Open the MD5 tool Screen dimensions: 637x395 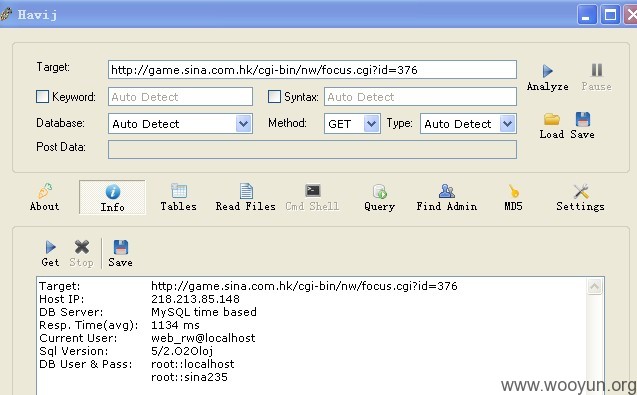coord(513,198)
